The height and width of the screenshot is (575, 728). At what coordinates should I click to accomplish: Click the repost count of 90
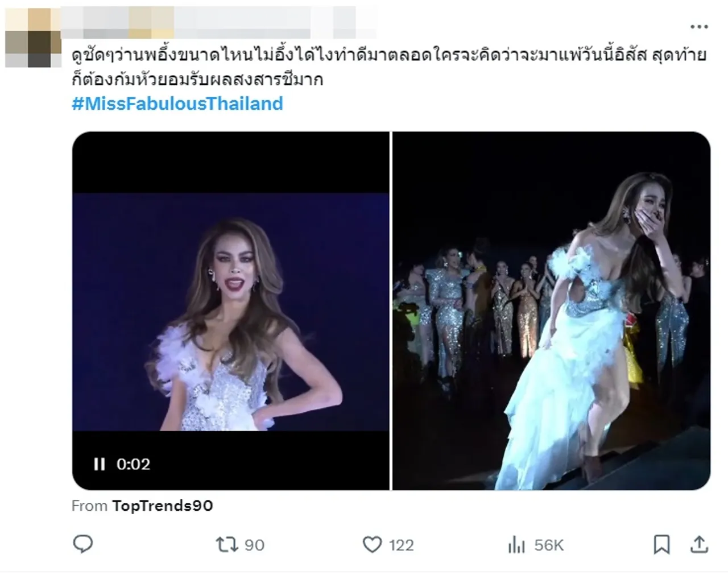pos(254,545)
